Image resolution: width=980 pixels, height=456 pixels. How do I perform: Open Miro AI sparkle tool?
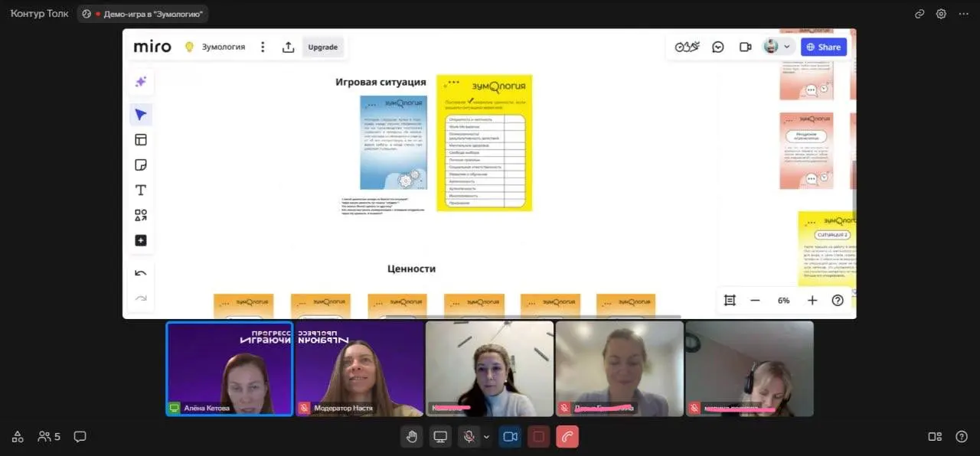[141, 82]
